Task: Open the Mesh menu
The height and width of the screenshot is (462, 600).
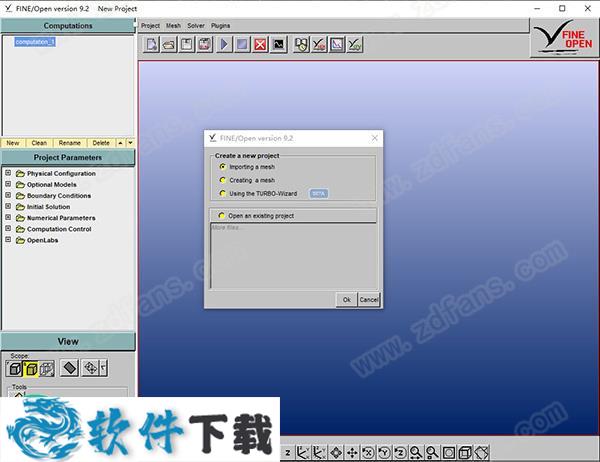Action: (173, 26)
